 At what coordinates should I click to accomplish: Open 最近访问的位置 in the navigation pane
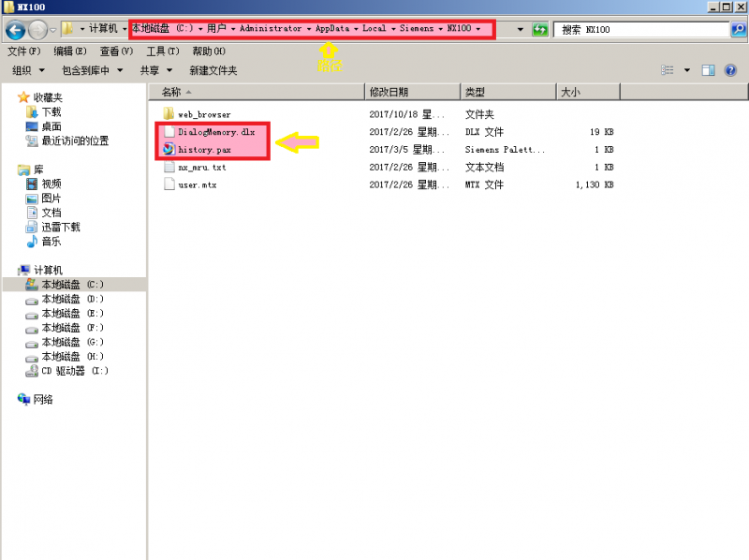pyautogui.click(x=75, y=140)
